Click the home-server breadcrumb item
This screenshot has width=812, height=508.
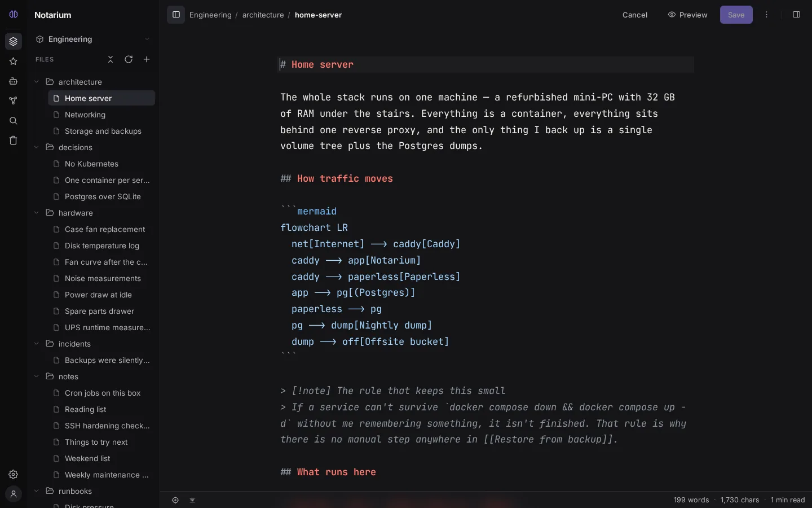(318, 15)
